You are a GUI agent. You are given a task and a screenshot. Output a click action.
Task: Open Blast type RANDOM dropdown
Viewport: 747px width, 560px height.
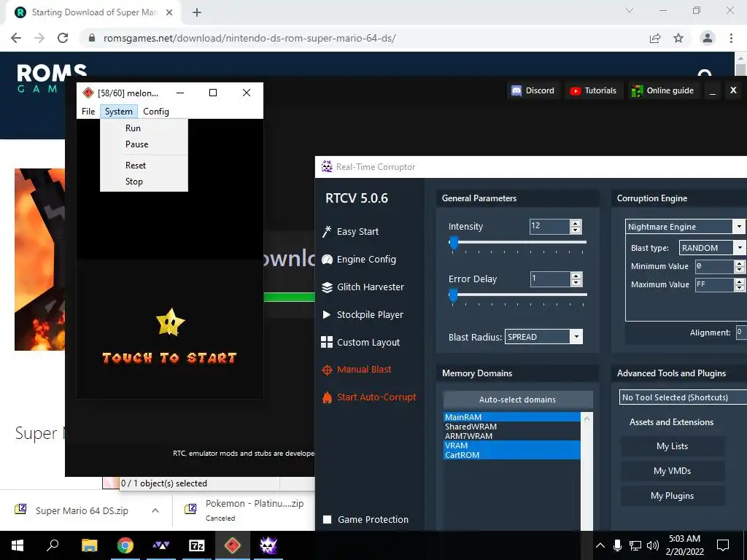tap(739, 248)
